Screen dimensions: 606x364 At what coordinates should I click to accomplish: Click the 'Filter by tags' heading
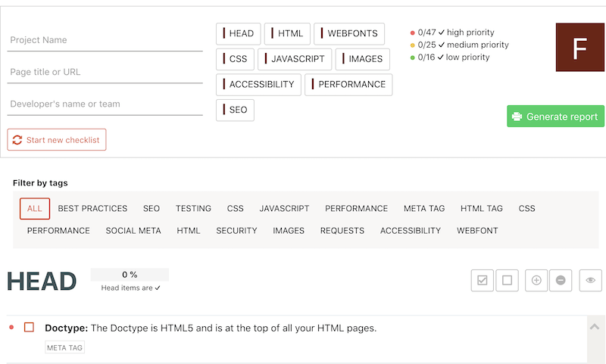tap(40, 183)
